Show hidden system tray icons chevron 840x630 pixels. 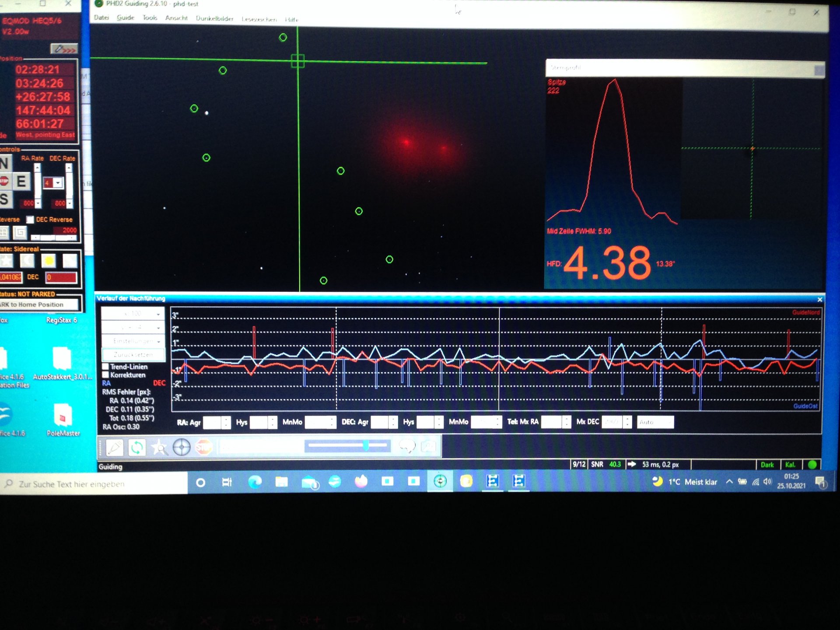click(x=729, y=482)
